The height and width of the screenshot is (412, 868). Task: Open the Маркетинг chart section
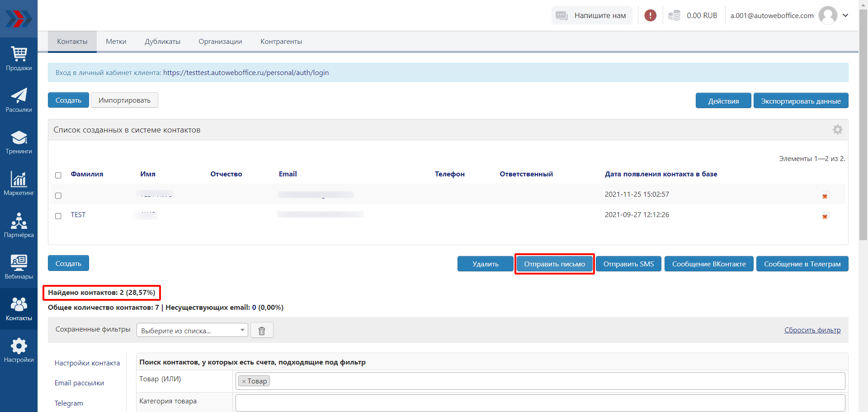(19, 183)
